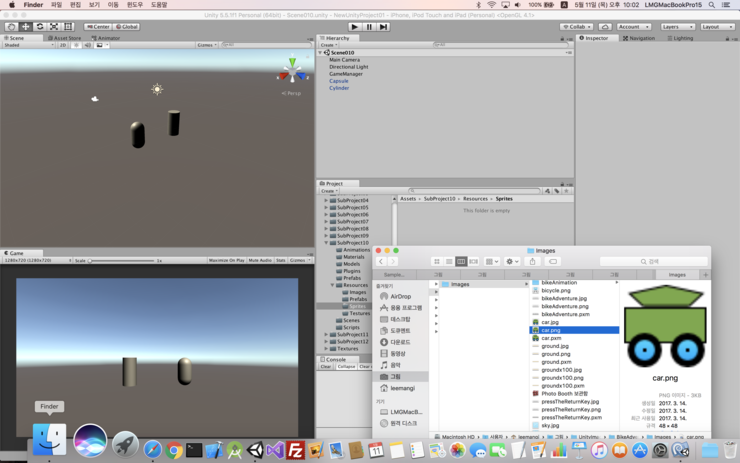Screen dimensions: 740x463
Task: Switch to the Navigation tab
Action: pos(639,38)
